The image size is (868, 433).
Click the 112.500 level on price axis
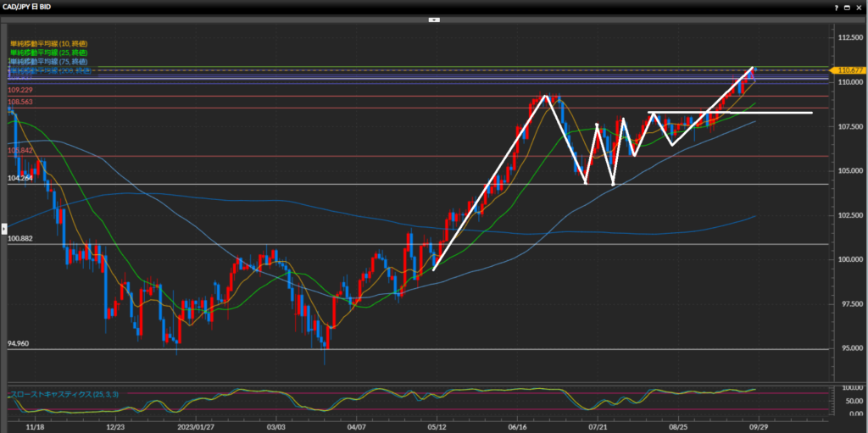[848, 39]
